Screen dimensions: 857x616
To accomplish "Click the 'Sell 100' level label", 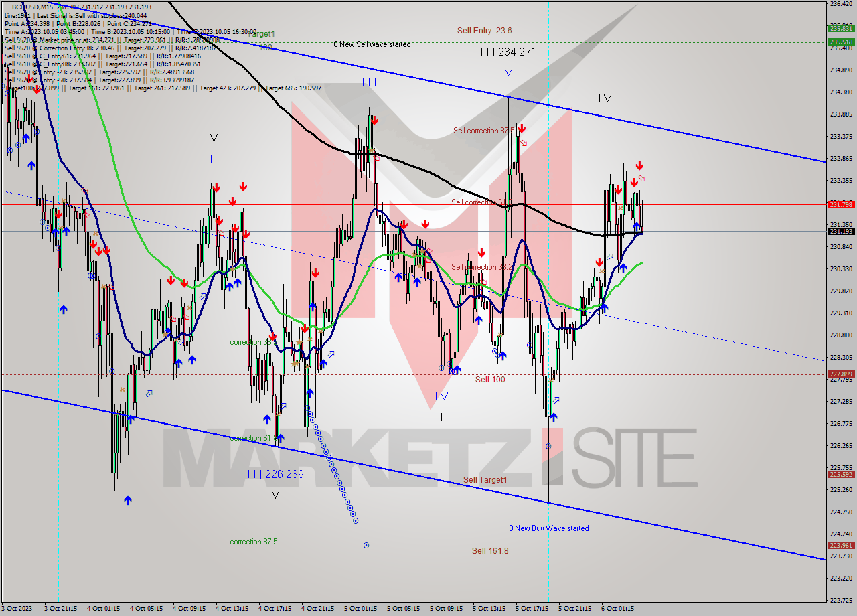I will pos(490,380).
